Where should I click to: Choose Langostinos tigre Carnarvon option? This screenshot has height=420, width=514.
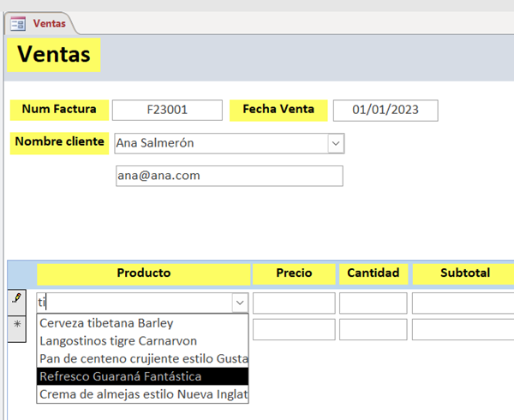coord(118,341)
